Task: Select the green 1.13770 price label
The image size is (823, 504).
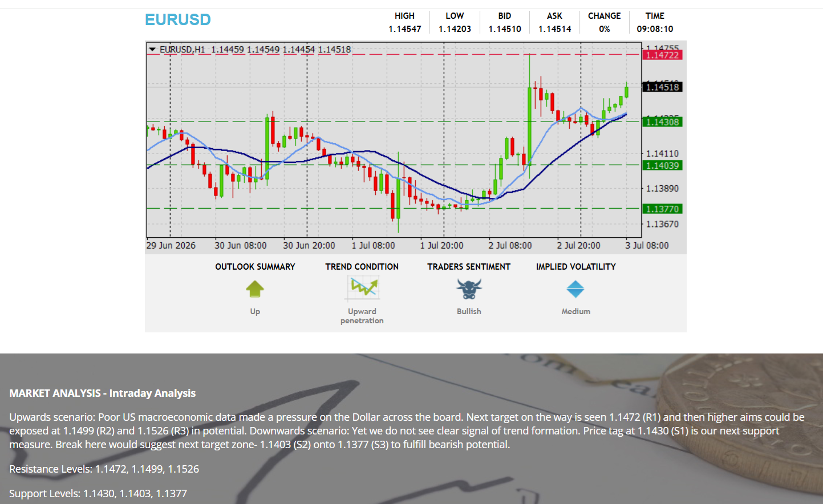Action: 662,209
